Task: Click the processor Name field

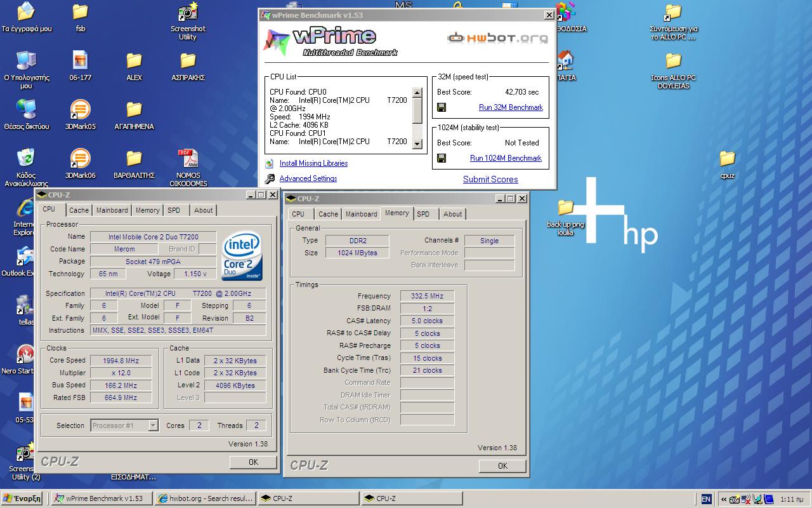Action: (154, 237)
